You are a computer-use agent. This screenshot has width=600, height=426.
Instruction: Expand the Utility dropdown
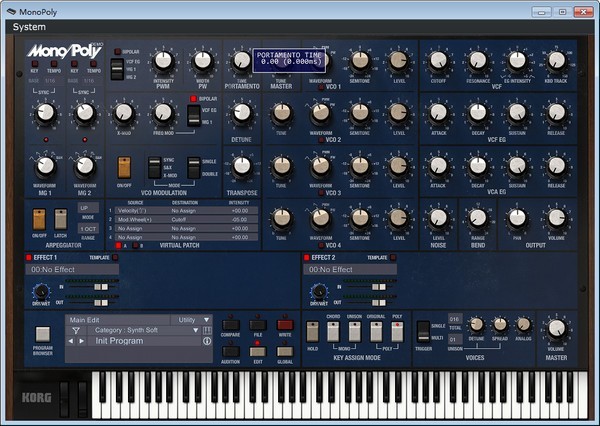pyautogui.click(x=191, y=320)
